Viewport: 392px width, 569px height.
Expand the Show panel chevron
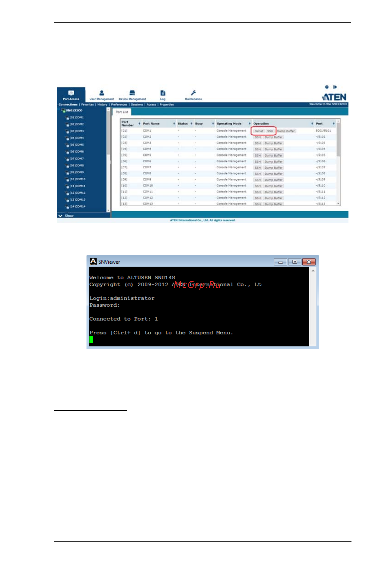(x=61, y=216)
